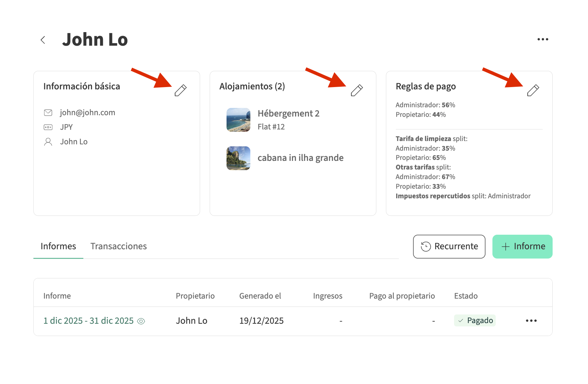The image size is (588, 384).
Task: Click the Pagado status badge
Action: 475,320
